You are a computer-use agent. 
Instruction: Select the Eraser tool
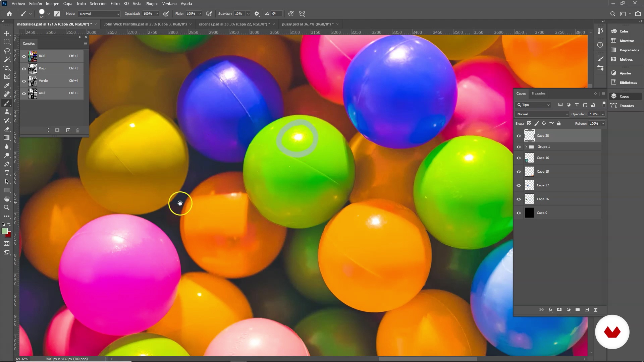(x=7, y=129)
